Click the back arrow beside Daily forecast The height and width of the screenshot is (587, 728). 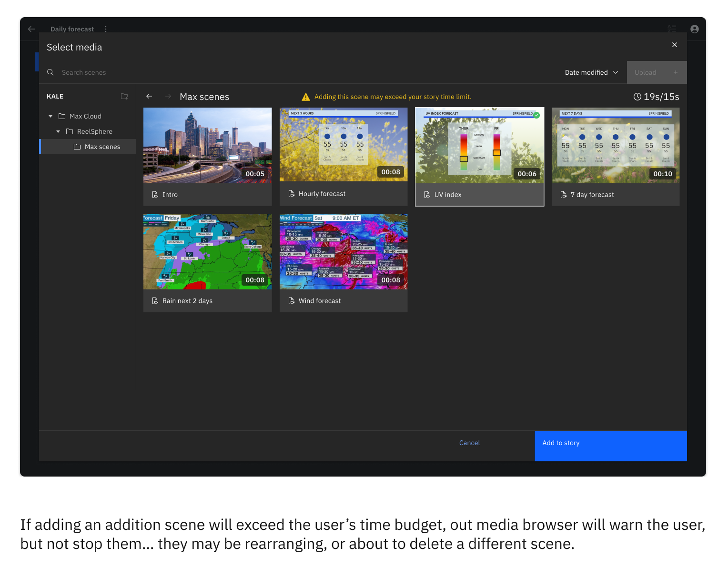pos(31,29)
